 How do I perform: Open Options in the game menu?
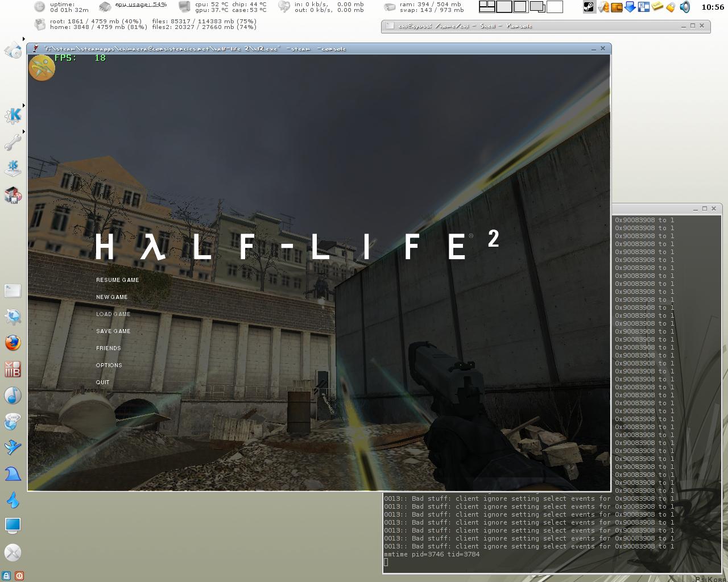click(x=109, y=365)
